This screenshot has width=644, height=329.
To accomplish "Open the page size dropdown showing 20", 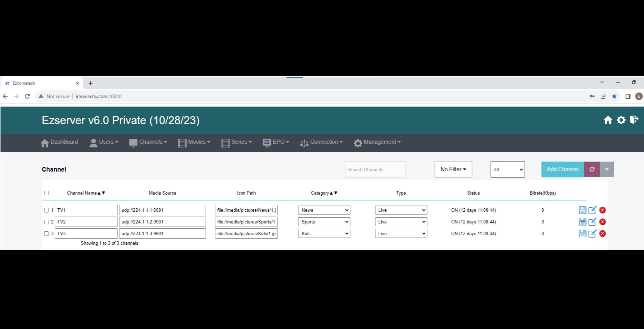I will tap(508, 169).
